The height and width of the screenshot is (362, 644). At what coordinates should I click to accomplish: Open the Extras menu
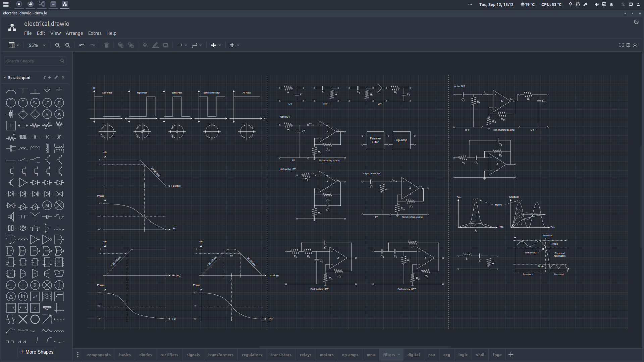[95, 33]
